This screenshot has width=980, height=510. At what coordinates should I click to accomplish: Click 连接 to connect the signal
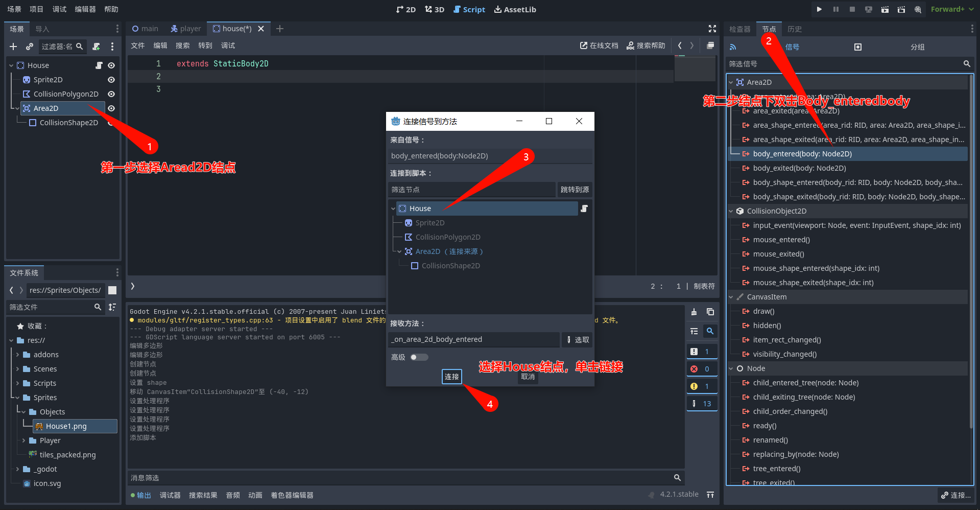pos(452,377)
